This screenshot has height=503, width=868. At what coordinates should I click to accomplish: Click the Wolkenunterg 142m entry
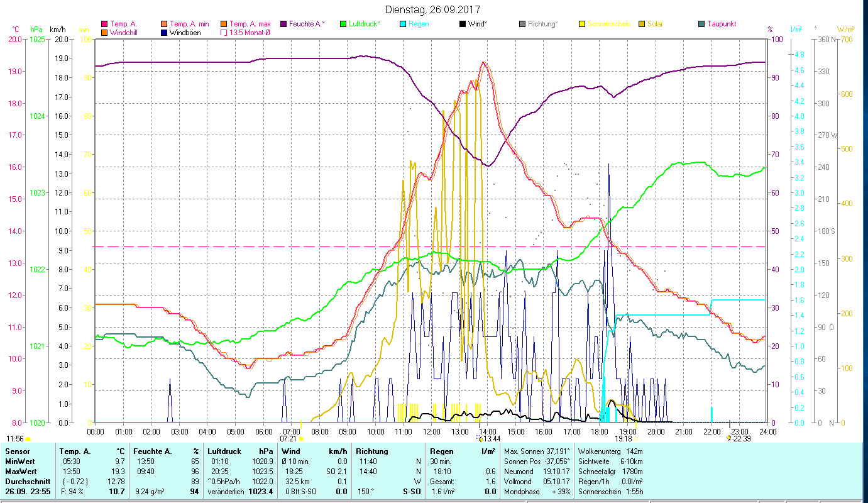610,451
